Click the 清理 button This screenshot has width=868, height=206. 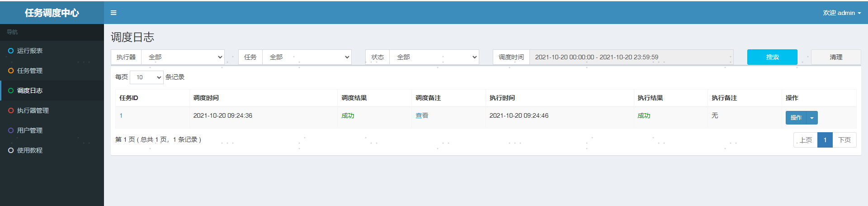(x=836, y=57)
